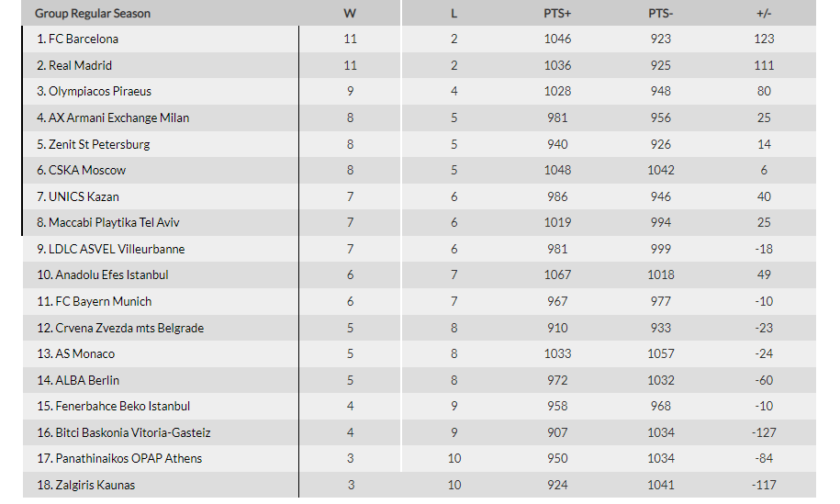Select Real Madrid in the standings
This screenshot has height=504, width=840.
81,65
